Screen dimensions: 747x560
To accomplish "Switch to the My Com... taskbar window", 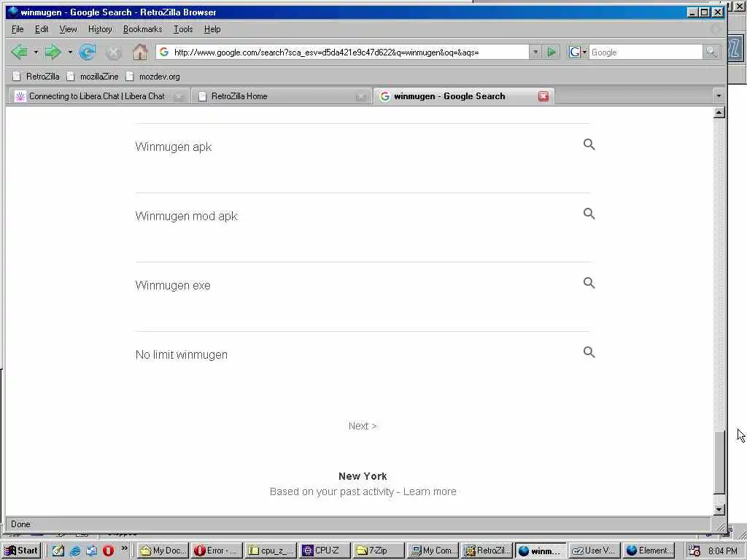I will (x=433, y=551).
